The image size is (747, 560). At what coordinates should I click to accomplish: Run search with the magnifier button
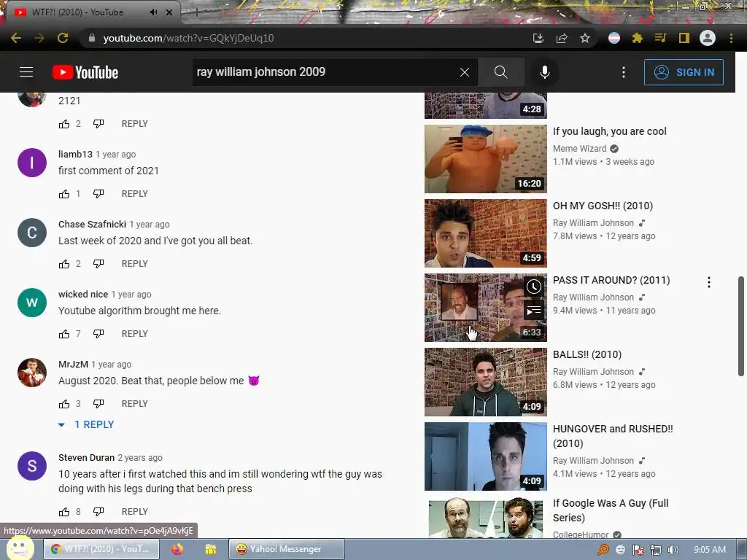pos(500,72)
